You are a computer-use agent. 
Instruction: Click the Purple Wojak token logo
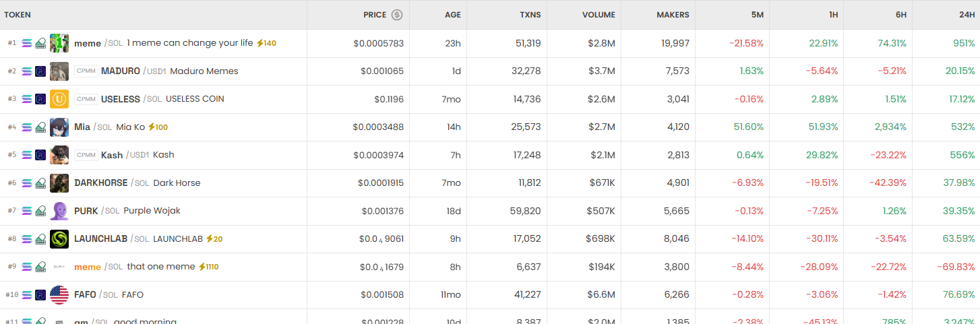point(59,211)
